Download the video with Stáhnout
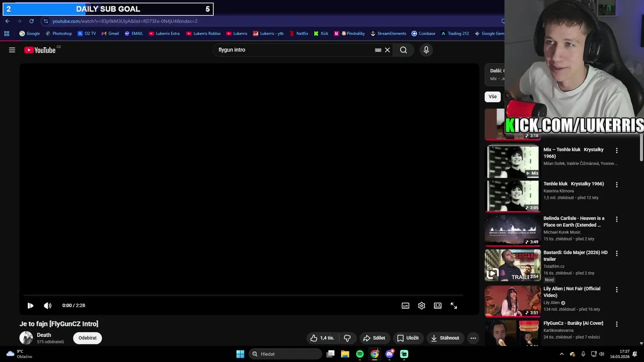This screenshot has height=362, width=644. click(x=445, y=338)
